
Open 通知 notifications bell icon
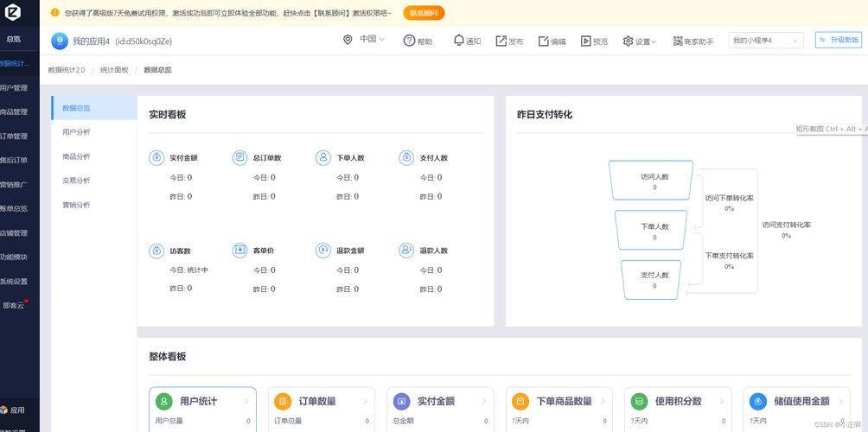coord(459,41)
